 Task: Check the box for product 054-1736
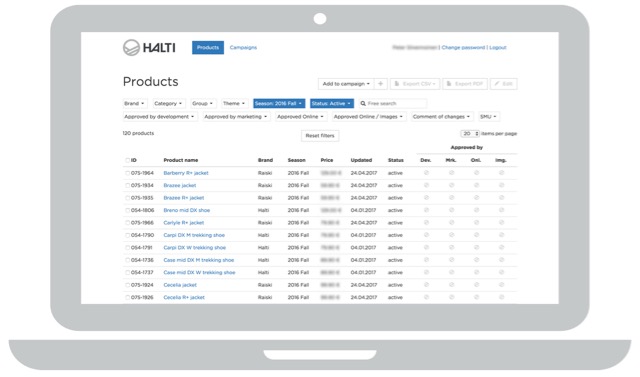127,260
